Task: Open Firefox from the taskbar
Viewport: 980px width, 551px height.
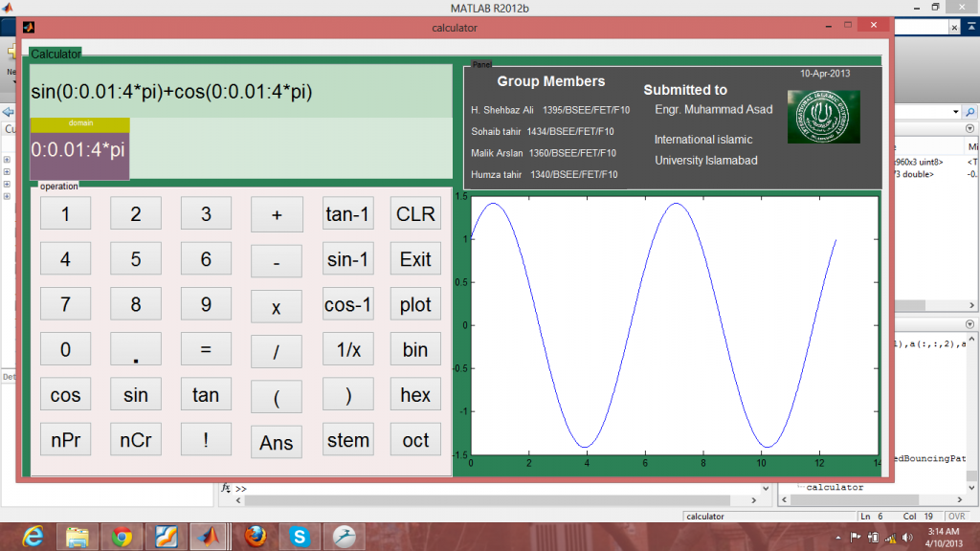Action: pos(255,537)
